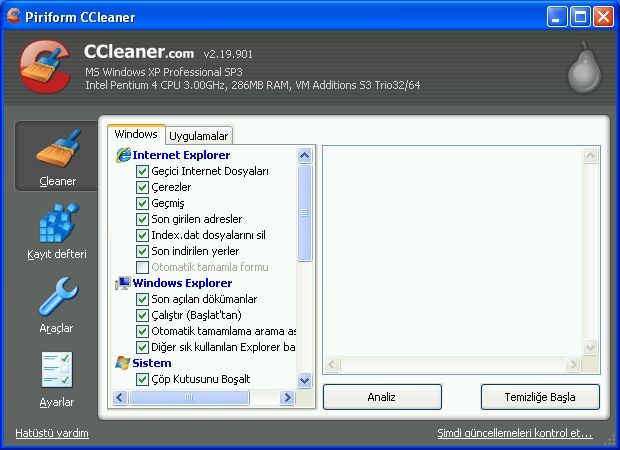Click the title bar CCleaner icon

coord(13,16)
